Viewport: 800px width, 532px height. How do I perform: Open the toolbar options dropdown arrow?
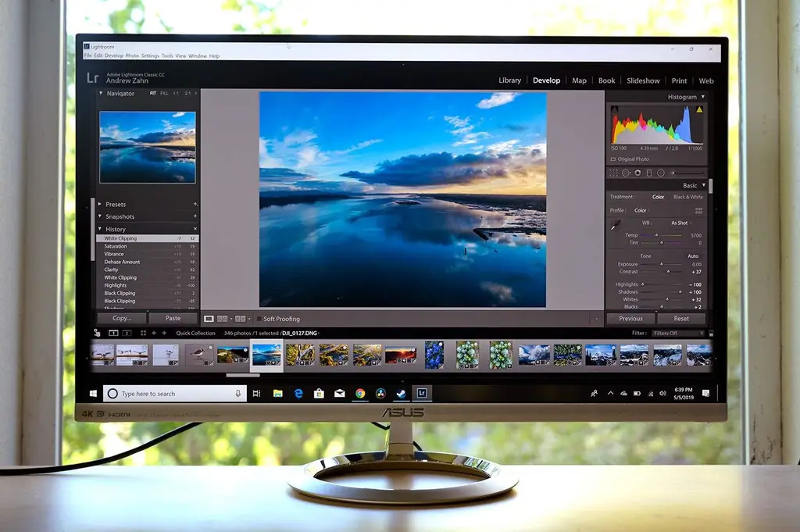point(596,320)
